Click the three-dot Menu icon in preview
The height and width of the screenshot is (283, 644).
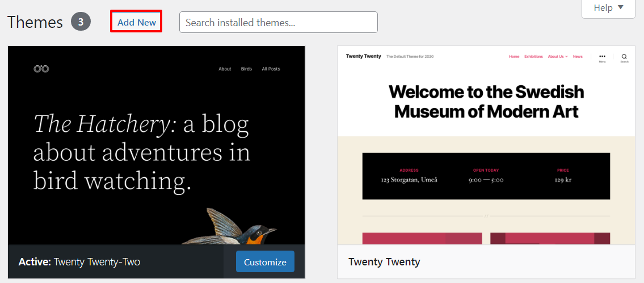tap(602, 57)
